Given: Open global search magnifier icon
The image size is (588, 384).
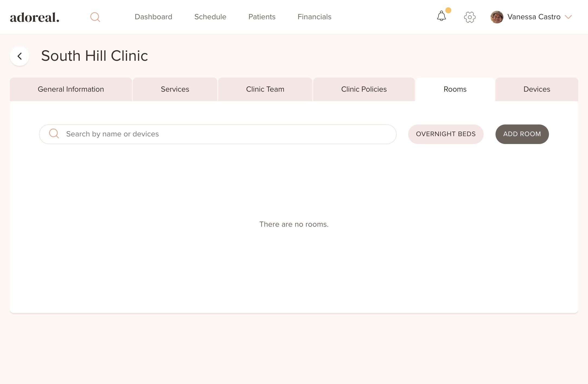Looking at the screenshot, I should coord(95,17).
